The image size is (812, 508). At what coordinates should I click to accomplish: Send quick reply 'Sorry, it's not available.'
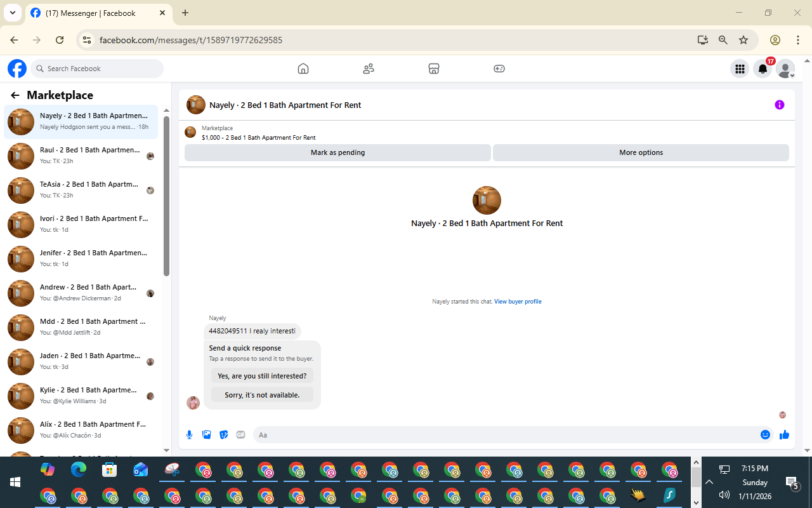[x=262, y=395]
